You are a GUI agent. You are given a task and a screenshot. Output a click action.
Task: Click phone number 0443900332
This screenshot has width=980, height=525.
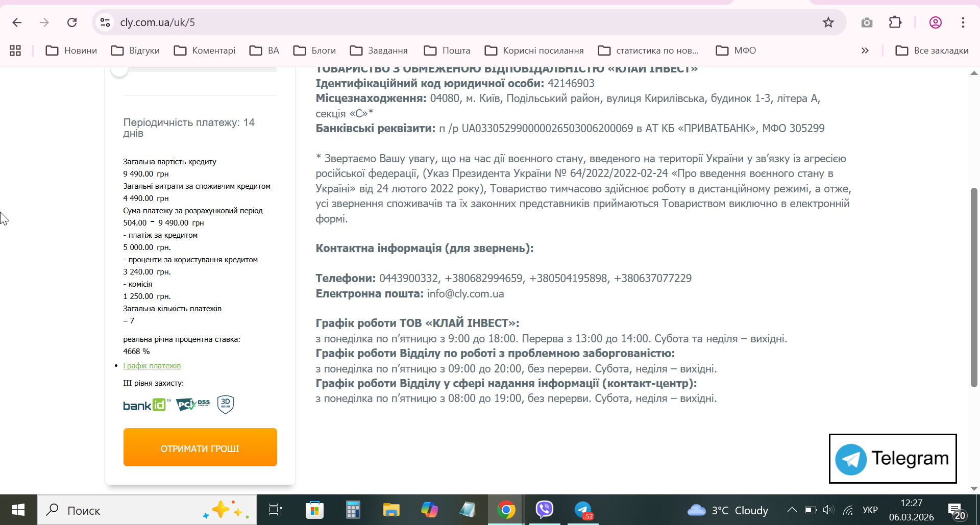click(408, 279)
